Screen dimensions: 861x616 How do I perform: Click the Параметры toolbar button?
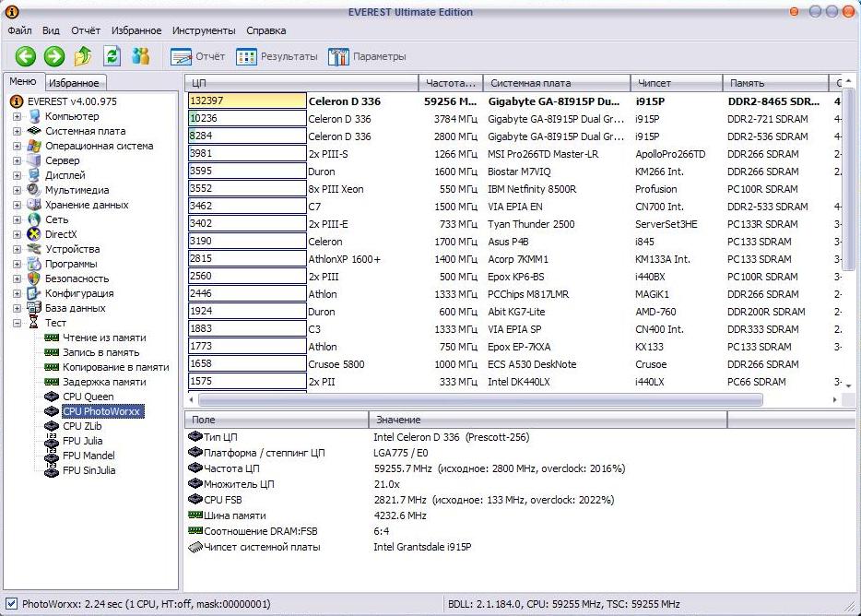coord(368,56)
